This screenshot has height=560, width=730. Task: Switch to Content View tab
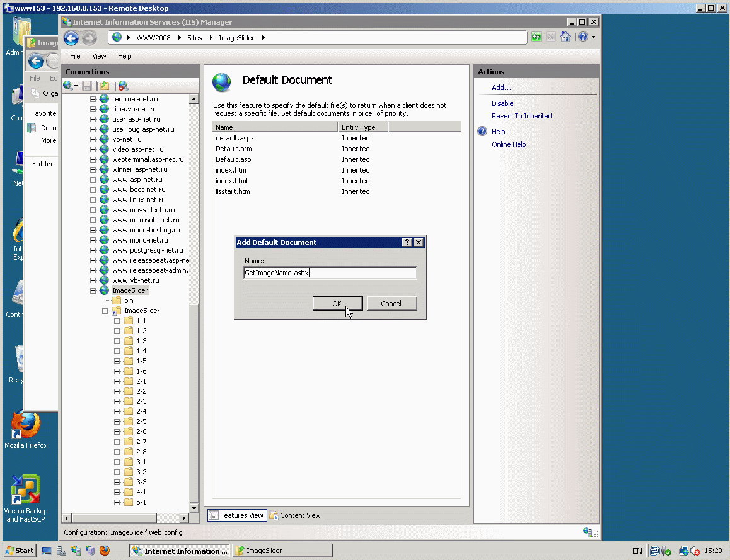click(x=295, y=515)
